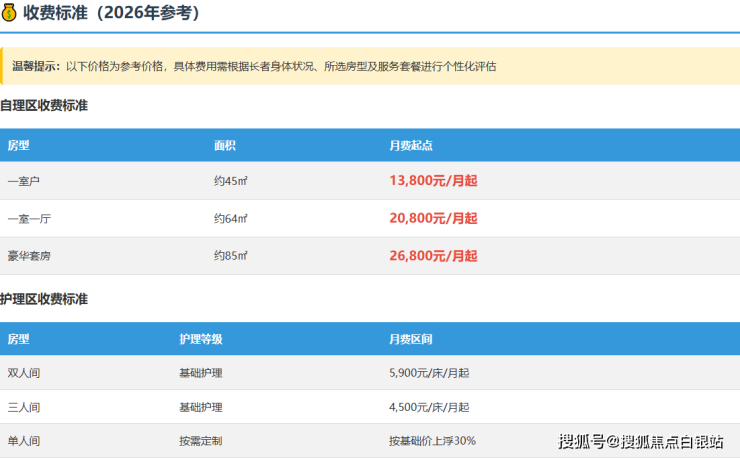Image resolution: width=740 pixels, height=458 pixels.
Task: Click the 搜狐号@搜狐焦点白银站 watermark
Action: click(640, 441)
